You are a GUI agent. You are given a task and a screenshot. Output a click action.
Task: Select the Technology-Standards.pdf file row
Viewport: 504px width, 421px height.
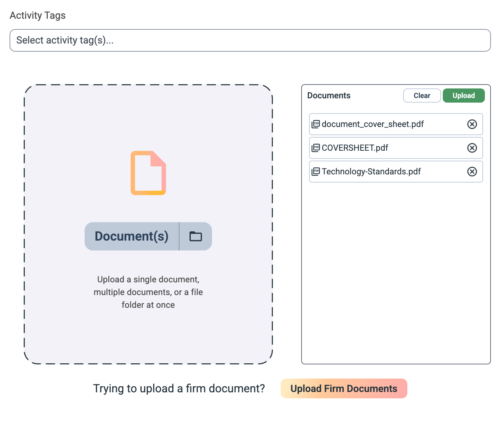coord(396,172)
